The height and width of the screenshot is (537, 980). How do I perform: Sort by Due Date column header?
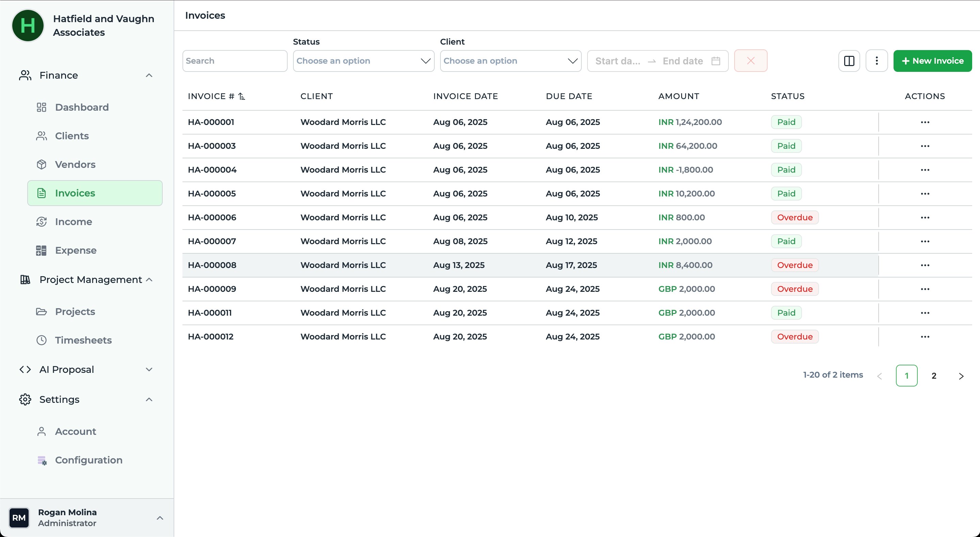click(569, 96)
